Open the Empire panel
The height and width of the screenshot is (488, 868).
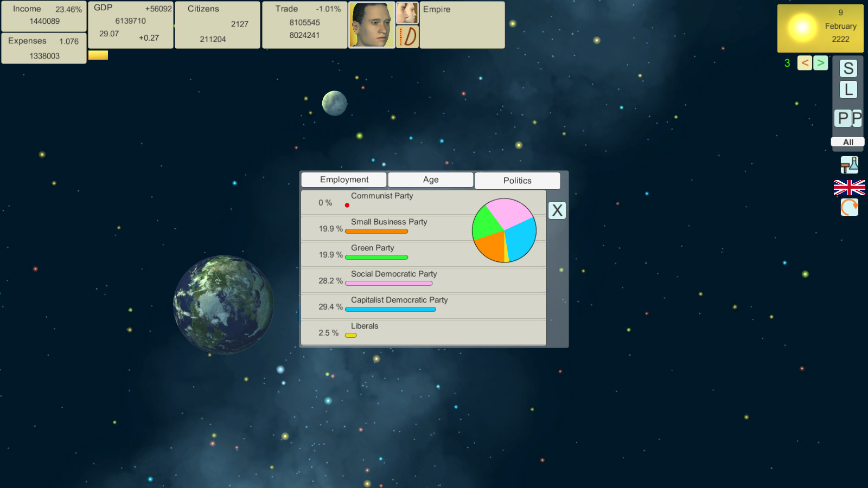point(462,25)
